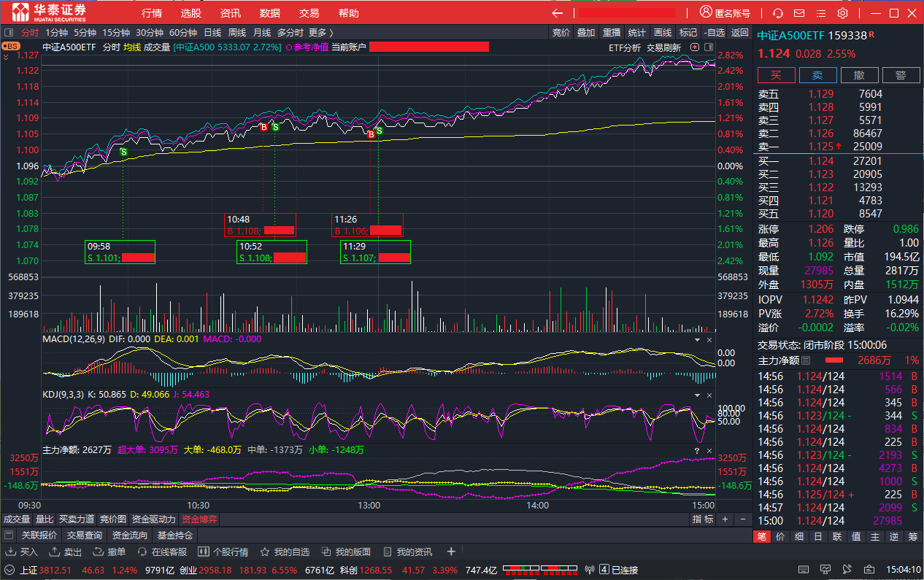Image resolution: width=924 pixels, height=580 pixels.
Task: Click the 10:48 buy marker on chart
Action: pyautogui.click(x=263, y=127)
